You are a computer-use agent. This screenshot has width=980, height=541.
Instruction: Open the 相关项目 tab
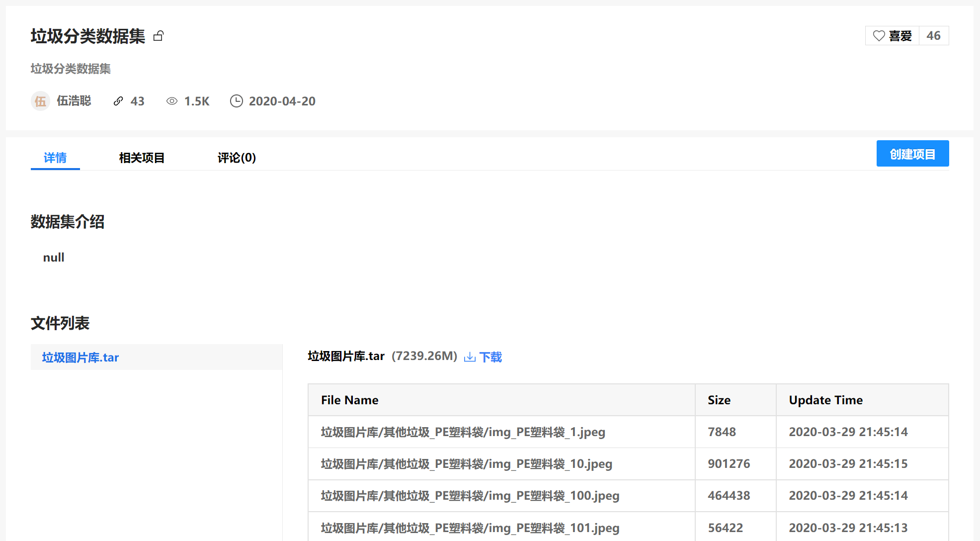coord(142,158)
